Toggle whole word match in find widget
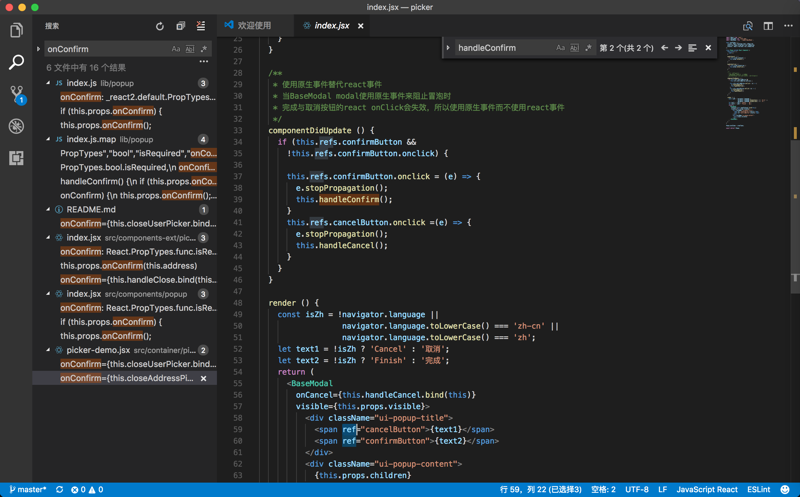800x497 pixels. click(574, 48)
